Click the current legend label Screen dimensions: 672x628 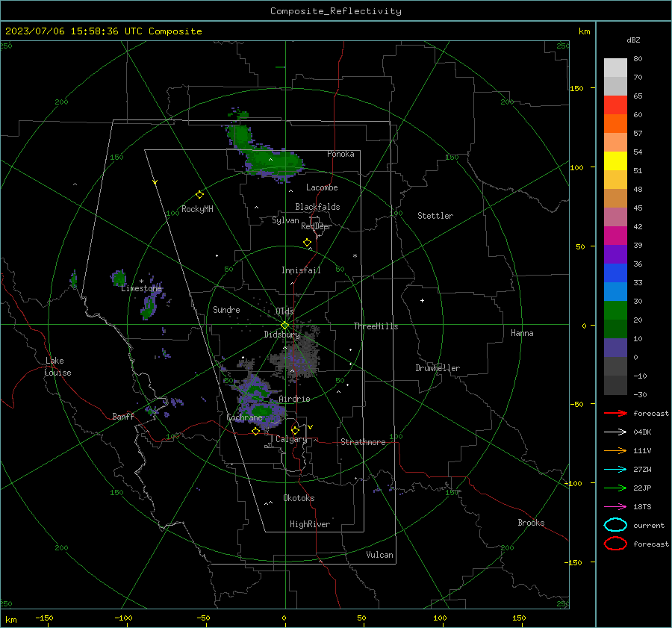649,526
